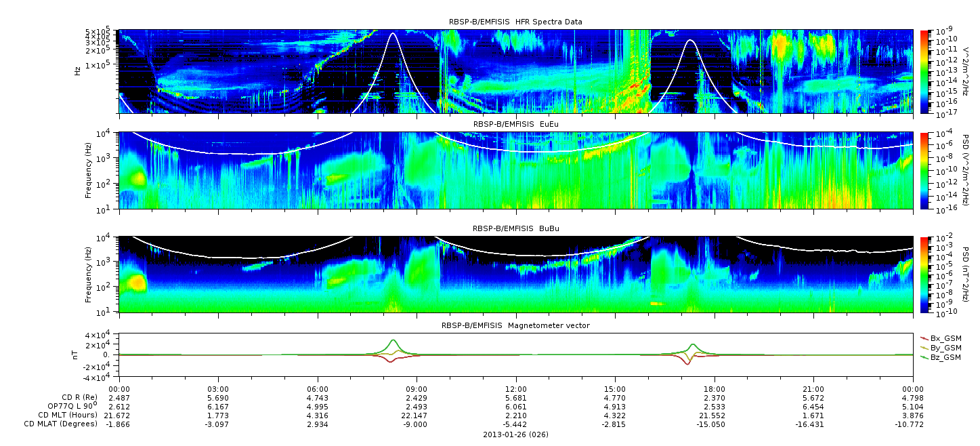The height and width of the screenshot is (446, 980).
Task: Click the Magnetometer vector panel title
Action: 515,325
